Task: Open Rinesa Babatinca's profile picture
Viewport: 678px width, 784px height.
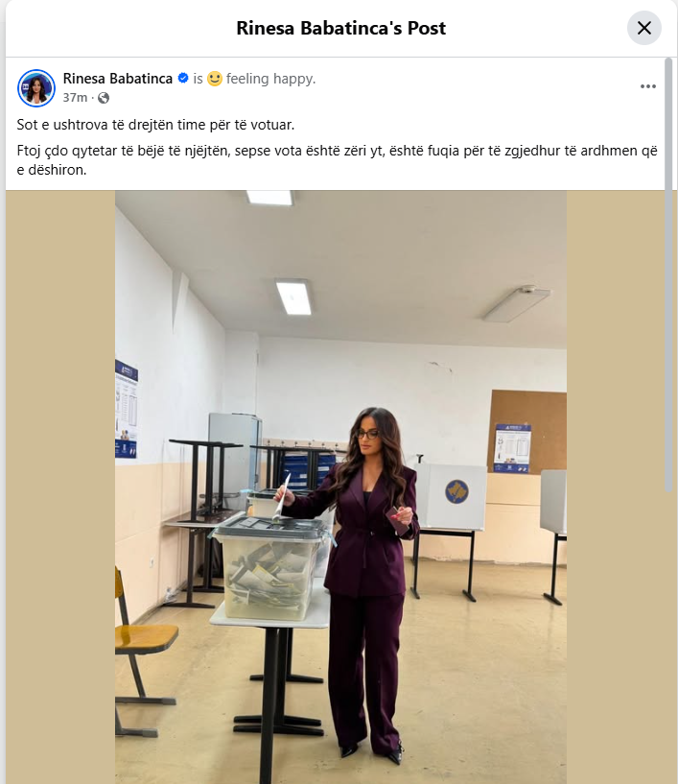Action: tap(36, 88)
